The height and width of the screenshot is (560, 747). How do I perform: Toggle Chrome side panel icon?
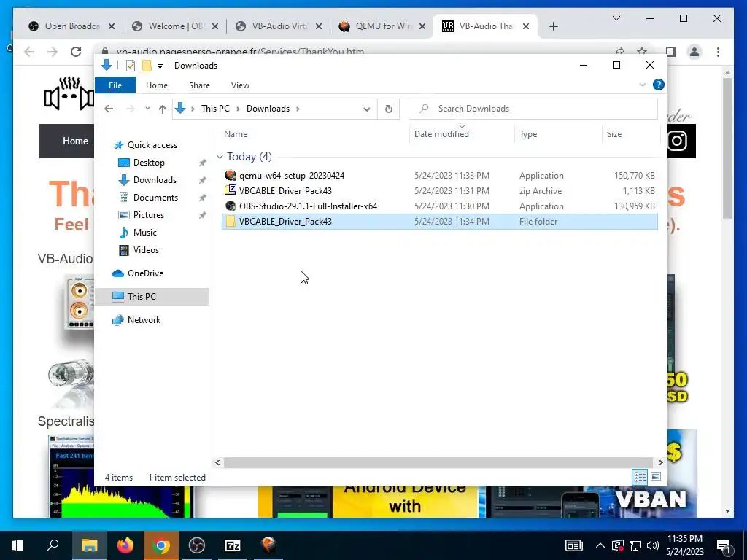tap(671, 52)
